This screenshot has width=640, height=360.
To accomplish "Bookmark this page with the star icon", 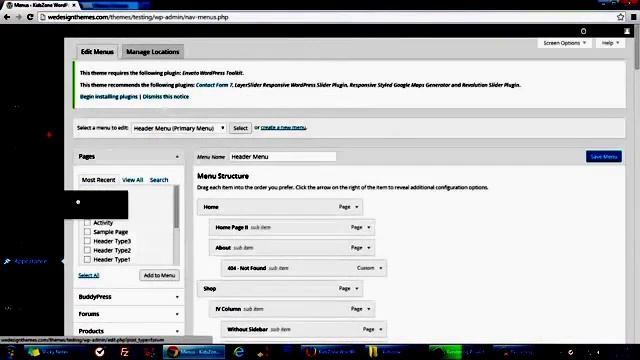I will pos(620,17).
